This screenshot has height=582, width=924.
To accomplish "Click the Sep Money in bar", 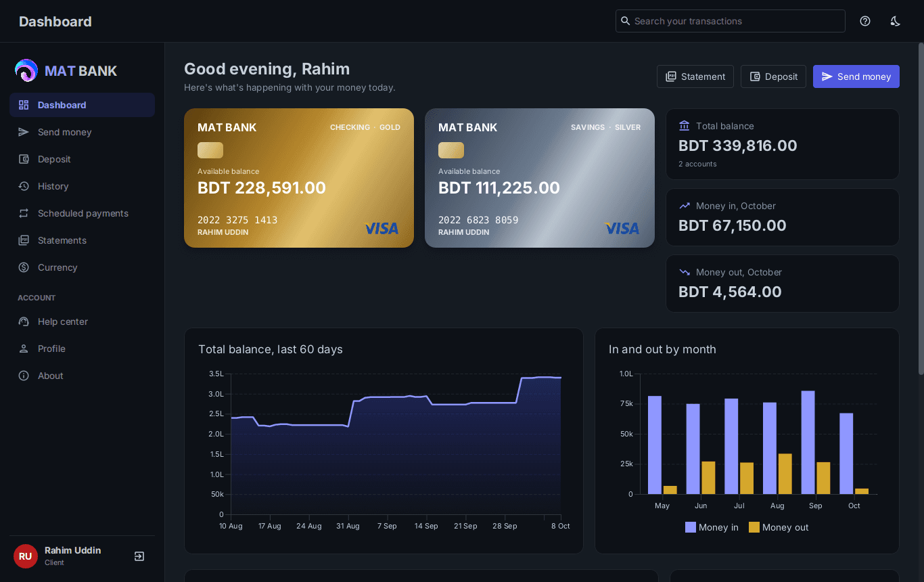I will (808, 443).
